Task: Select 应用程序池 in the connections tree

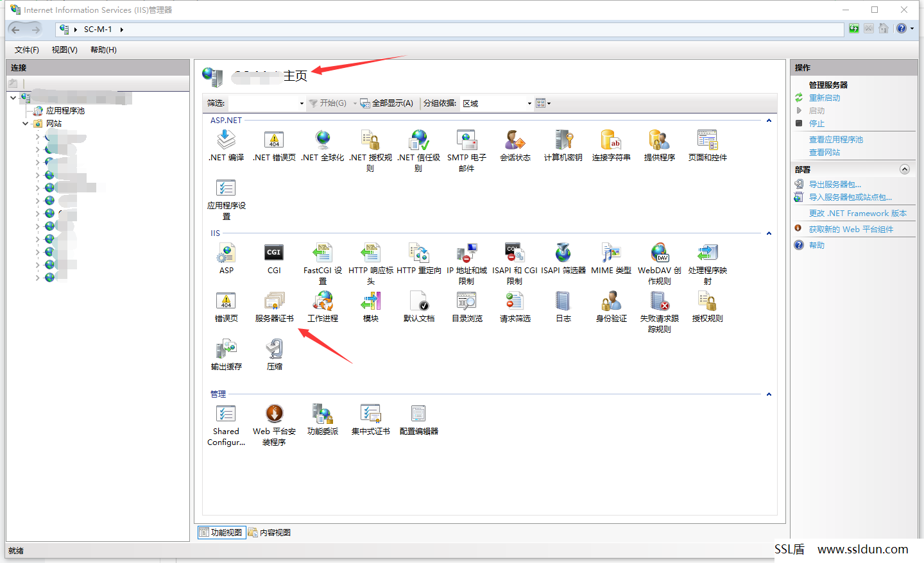Action: (x=65, y=111)
